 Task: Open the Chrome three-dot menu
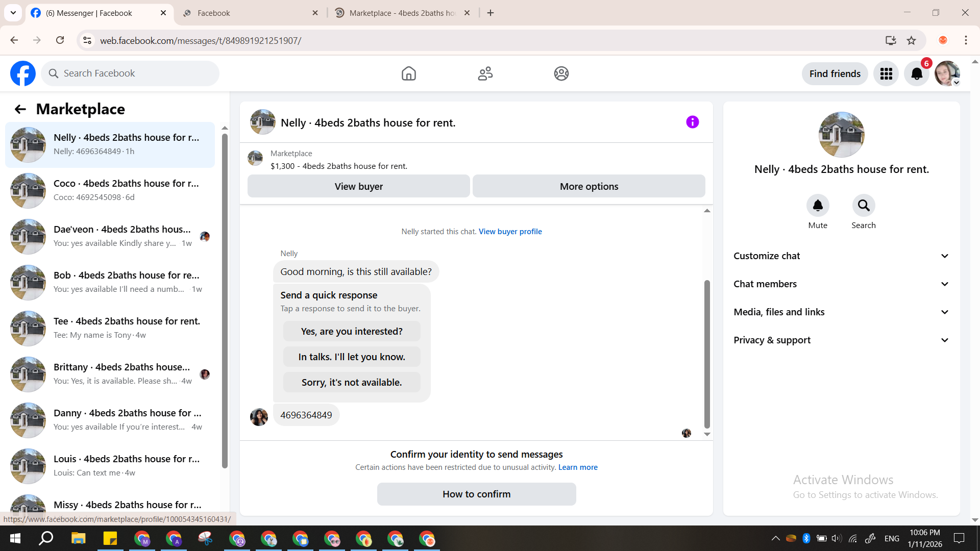[x=966, y=40]
